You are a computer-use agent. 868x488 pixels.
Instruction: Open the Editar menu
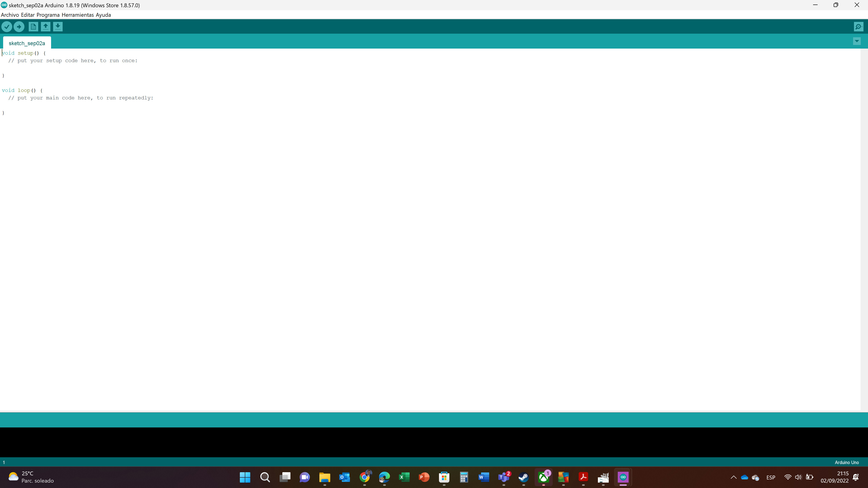click(x=28, y=15)
